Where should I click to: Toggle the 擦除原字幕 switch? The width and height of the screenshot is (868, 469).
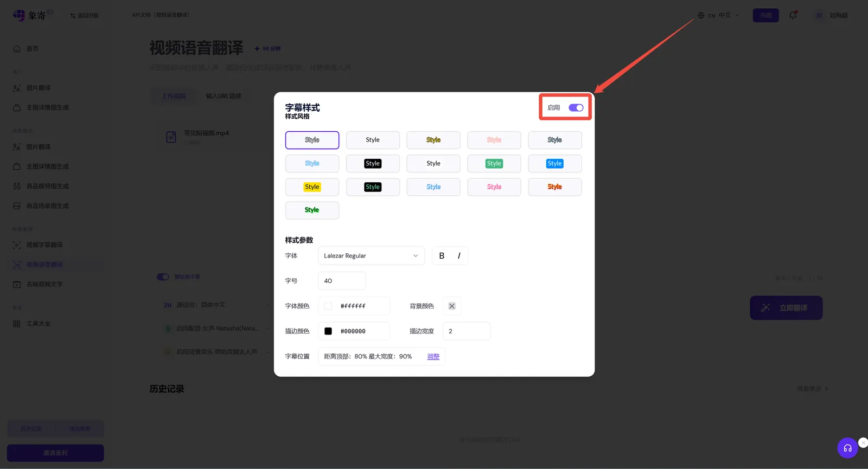click(163, 277)
